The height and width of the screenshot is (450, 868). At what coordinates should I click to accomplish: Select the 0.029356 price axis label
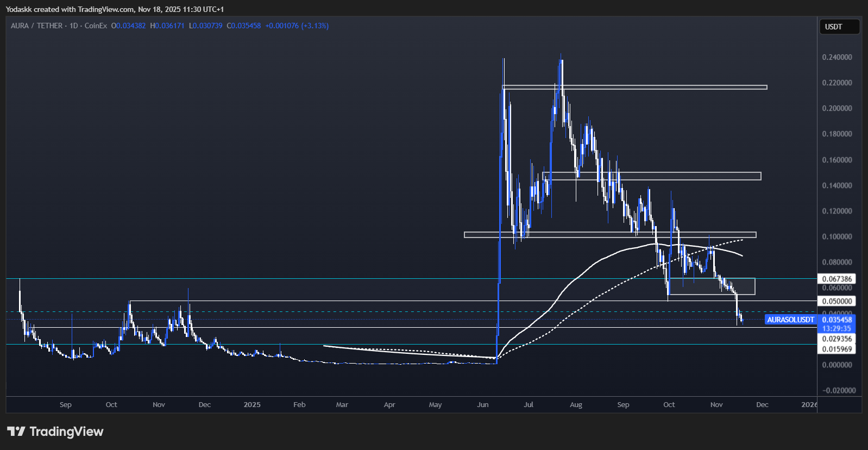836,339
